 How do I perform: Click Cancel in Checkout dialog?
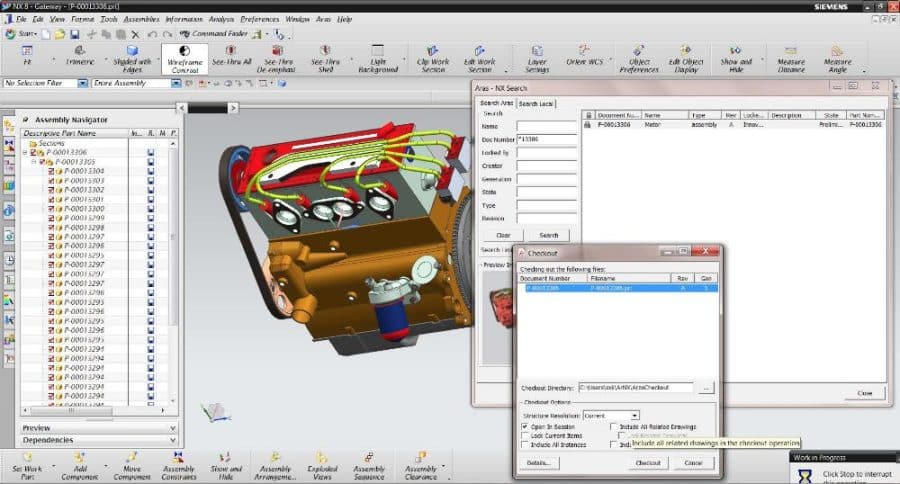point(693,463)
